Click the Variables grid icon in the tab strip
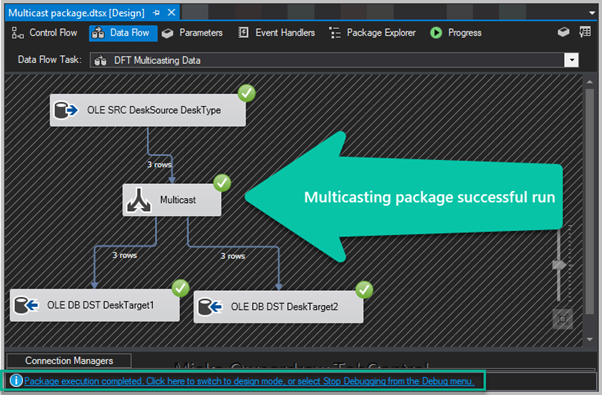Viewport: 602px width, 395px height. (x=585, y=32)
